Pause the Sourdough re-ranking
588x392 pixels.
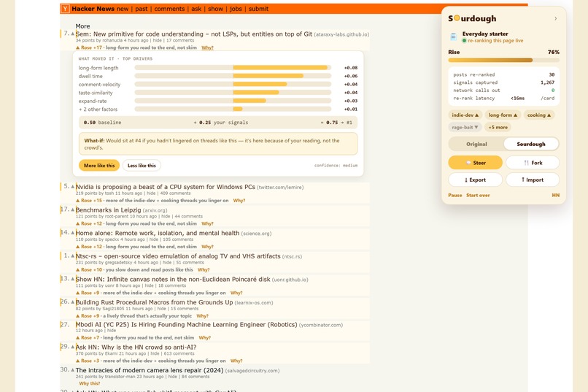455,195
